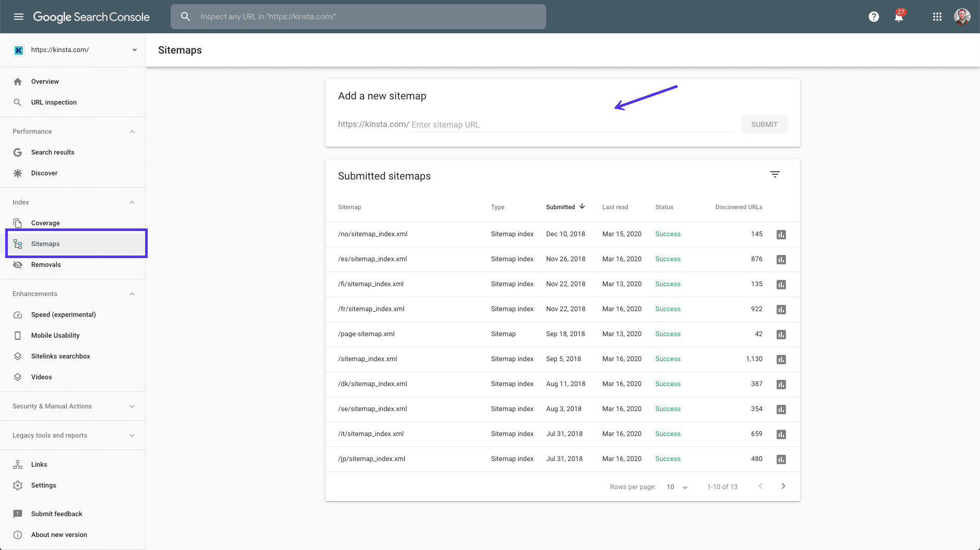This screenshot has height=550, width=980.
Task: Click the Overview home icon
Action: (x=18, y=82)
